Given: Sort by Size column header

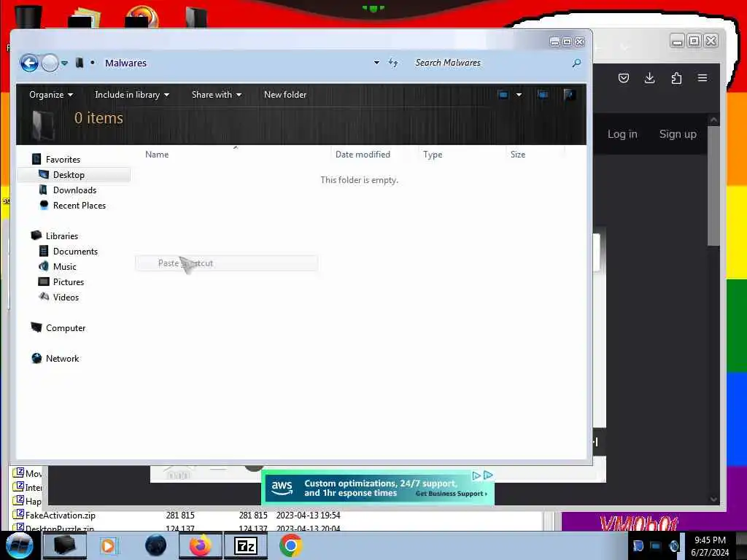Looking at the screenshot, I should coord(518,155).
